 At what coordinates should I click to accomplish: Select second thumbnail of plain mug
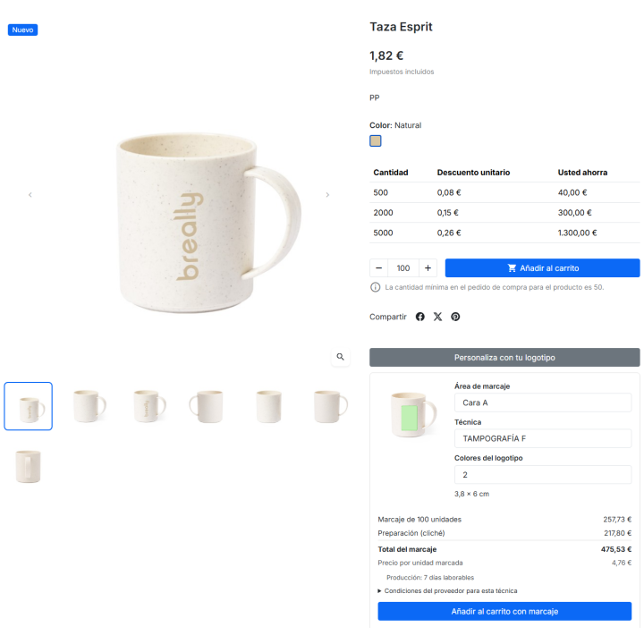89,406
